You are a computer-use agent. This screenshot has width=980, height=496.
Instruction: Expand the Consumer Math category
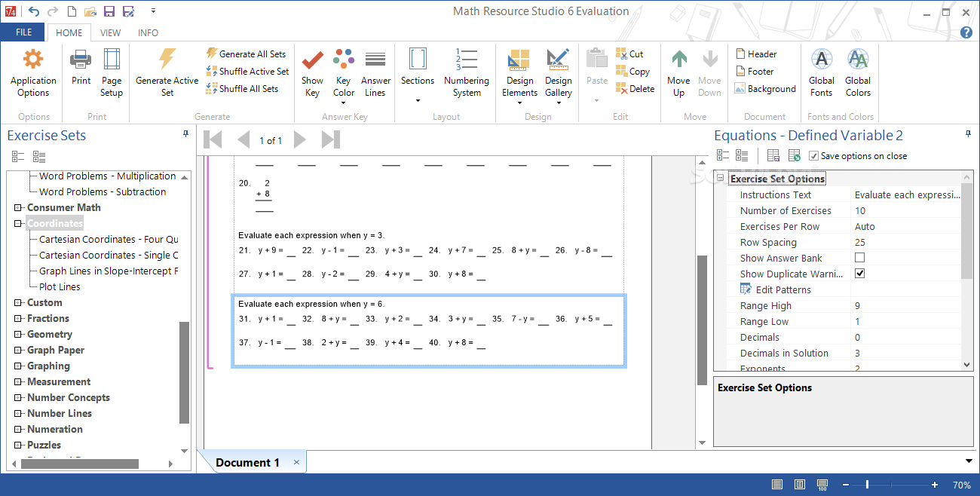tap(18, 207)
